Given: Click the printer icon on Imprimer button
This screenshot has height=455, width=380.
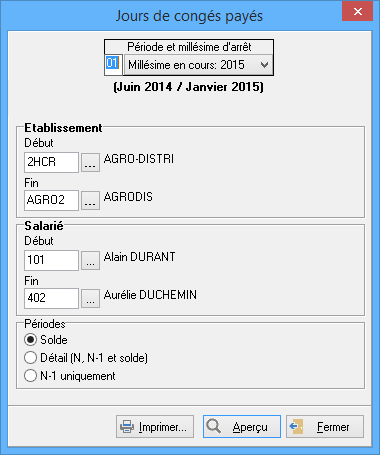Looking at the screenshot, I should (x=127, y=426).
